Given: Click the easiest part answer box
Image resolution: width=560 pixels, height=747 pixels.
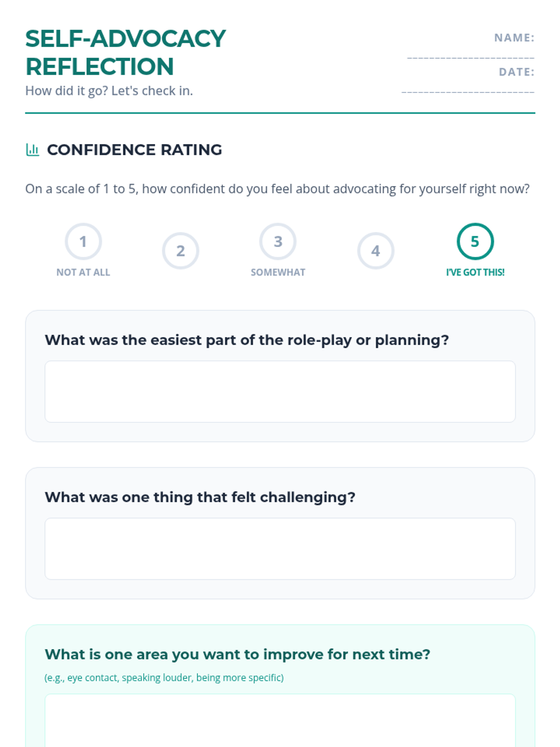Looking at the screenshot, I should tap(280, 391).
